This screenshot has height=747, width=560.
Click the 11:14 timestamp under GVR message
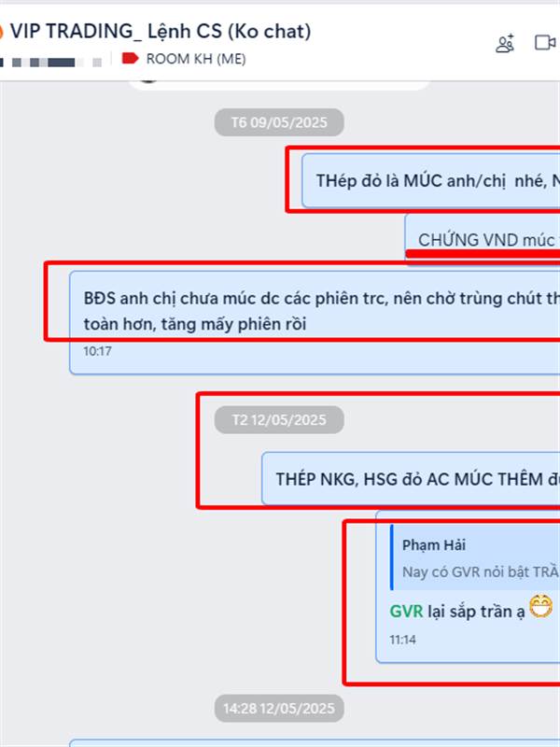(x=403, y=640)
